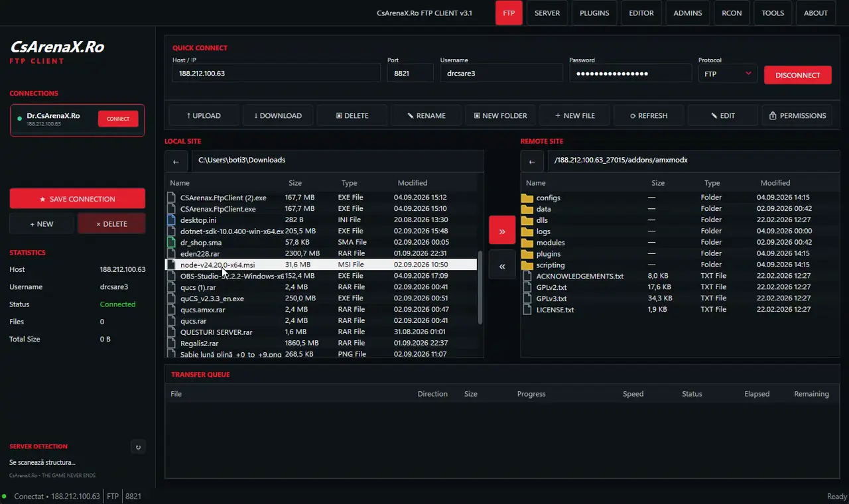The image size is (849, 504).
Task: Go up one folder in local site
Action: pos(176,161)
